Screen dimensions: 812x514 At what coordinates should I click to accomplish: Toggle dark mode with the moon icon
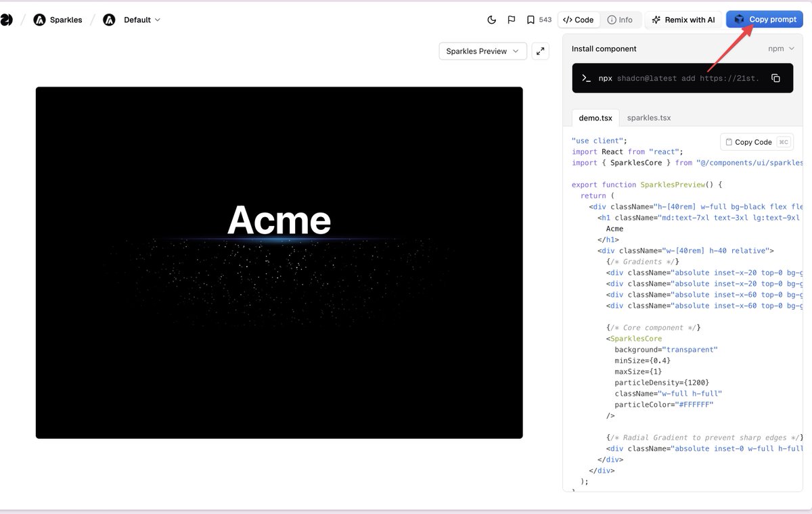pos(492,20)
